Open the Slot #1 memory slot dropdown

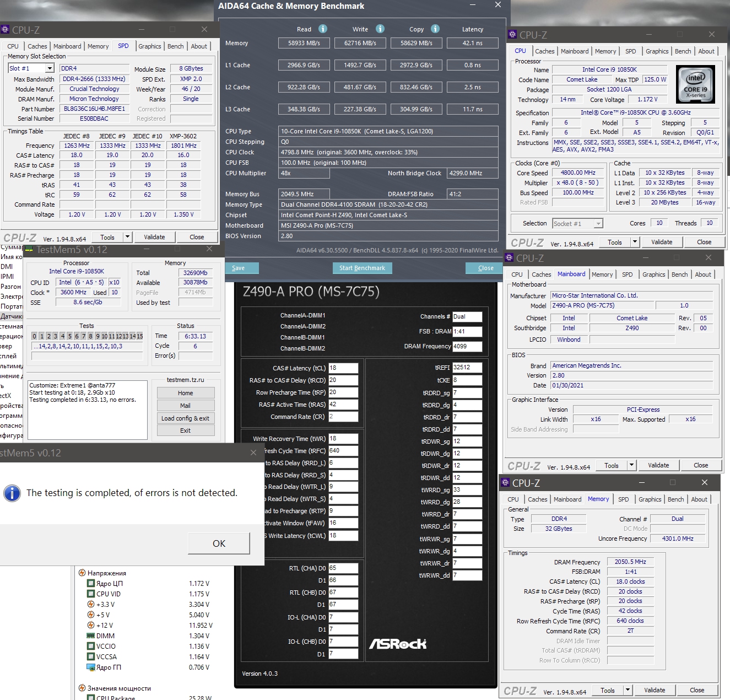[50, 68]
